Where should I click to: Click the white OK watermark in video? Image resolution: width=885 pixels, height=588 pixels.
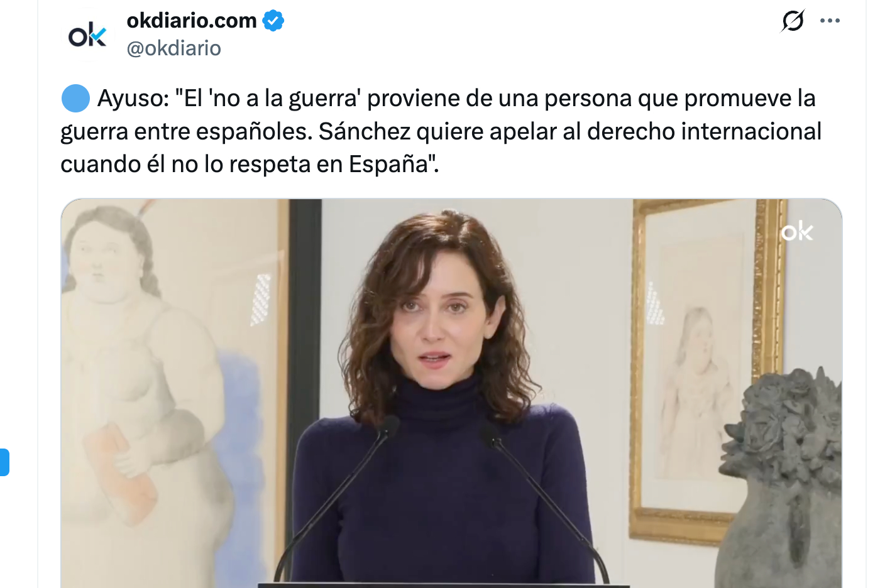tap(797, 232)
